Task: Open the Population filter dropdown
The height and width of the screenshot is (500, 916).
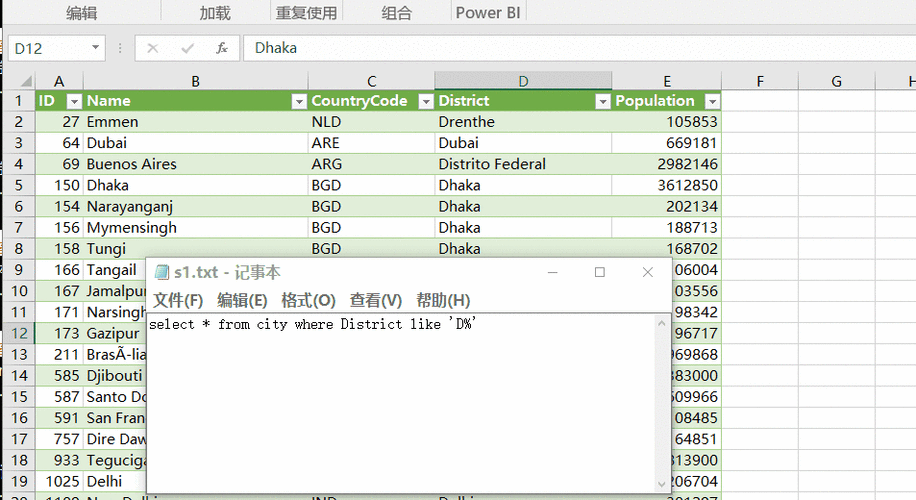Action: 712,102
